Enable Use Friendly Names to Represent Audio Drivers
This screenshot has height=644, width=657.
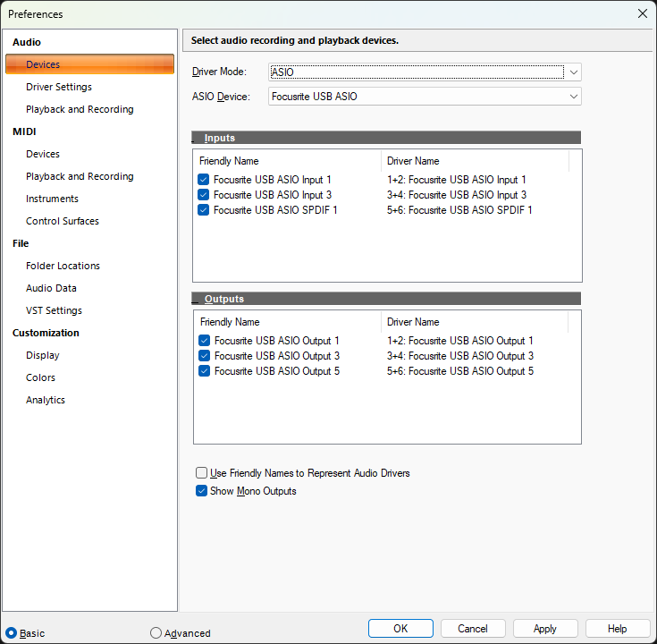pyautogui.click(x=201, y=473)
